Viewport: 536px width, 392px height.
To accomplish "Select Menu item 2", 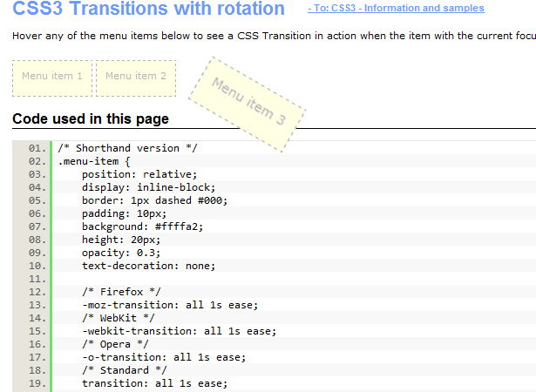I will pyautogui.click(x=136, y=78).
